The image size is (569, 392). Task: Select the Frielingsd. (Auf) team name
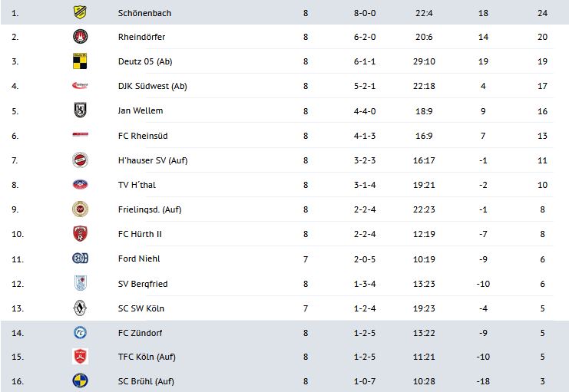click(x=149, y=209)
